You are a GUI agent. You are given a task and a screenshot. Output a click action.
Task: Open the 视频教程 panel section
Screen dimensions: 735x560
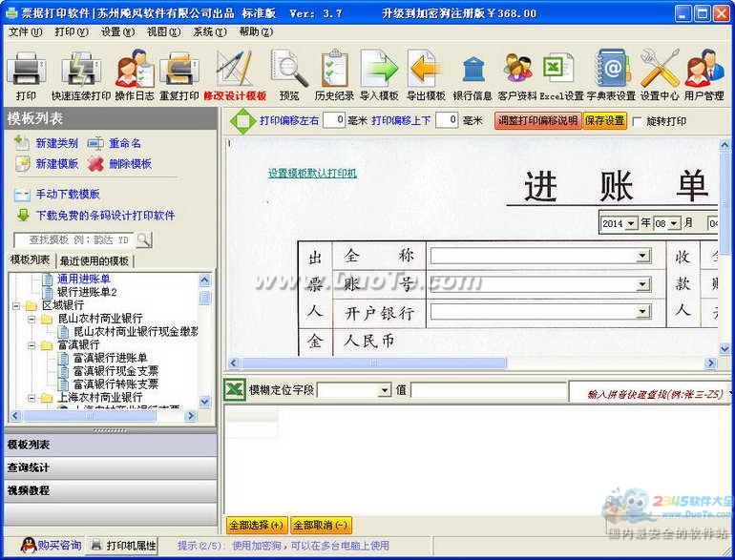(111, 490)
